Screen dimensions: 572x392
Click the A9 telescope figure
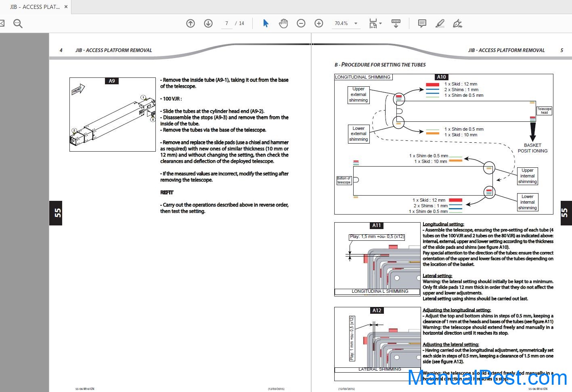click(113, 115)
